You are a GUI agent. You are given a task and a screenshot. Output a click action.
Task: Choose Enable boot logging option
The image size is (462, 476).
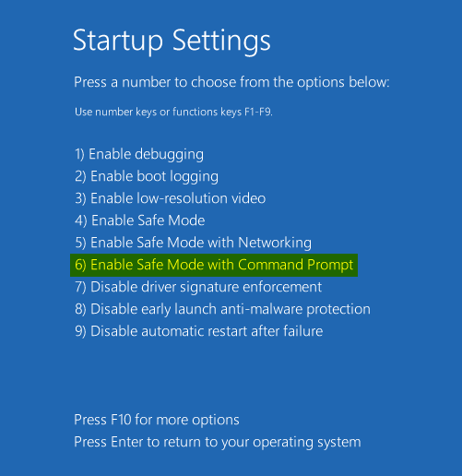[147, 176]
